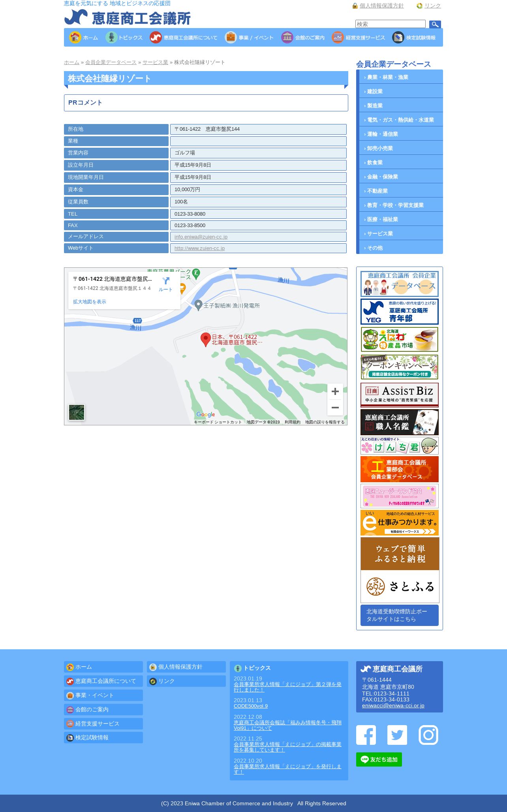507x812 pixels.
Task: Click the ホーム breadcrumb link
Action: 71,62
